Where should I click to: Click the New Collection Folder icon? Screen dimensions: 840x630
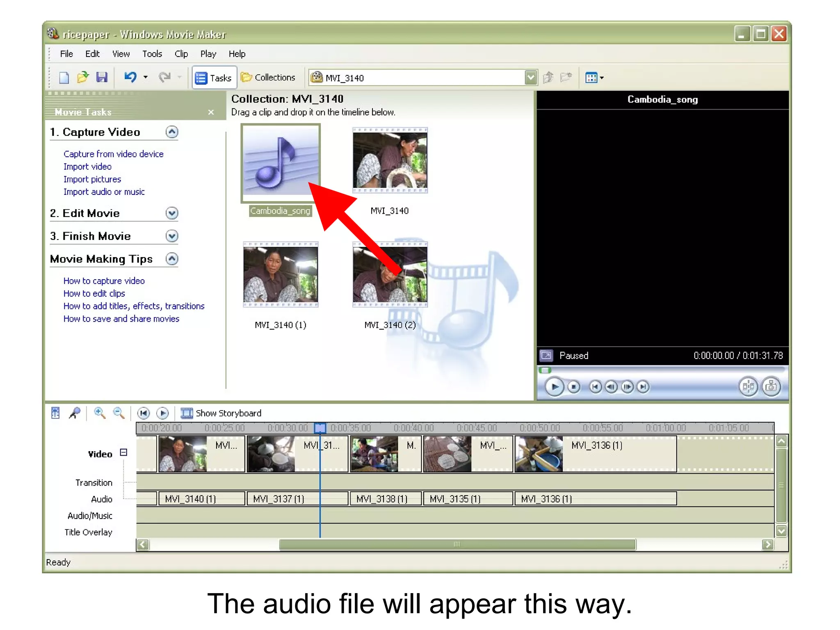pyautogui.click(x=566, y=77)
